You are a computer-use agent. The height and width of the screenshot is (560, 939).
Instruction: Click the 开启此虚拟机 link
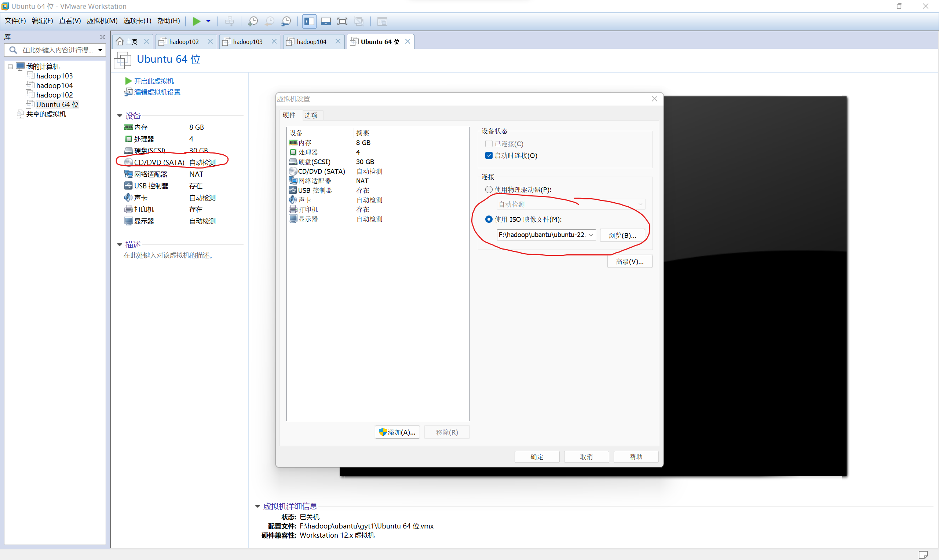(154, 81)
